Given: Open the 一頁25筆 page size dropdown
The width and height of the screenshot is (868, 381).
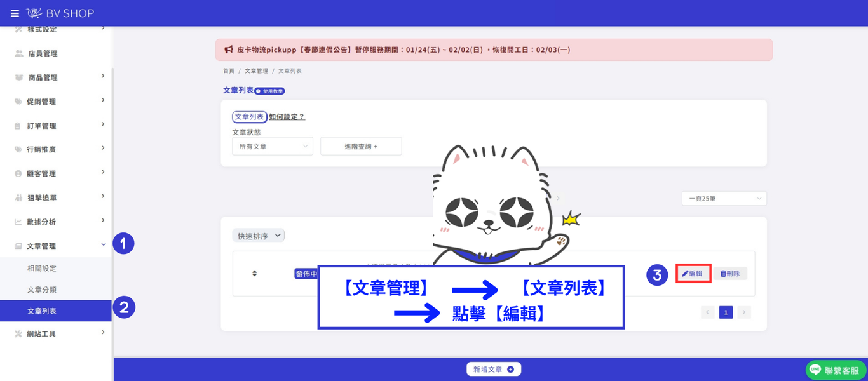Looking at the screenshot, I should click(724, 199).
